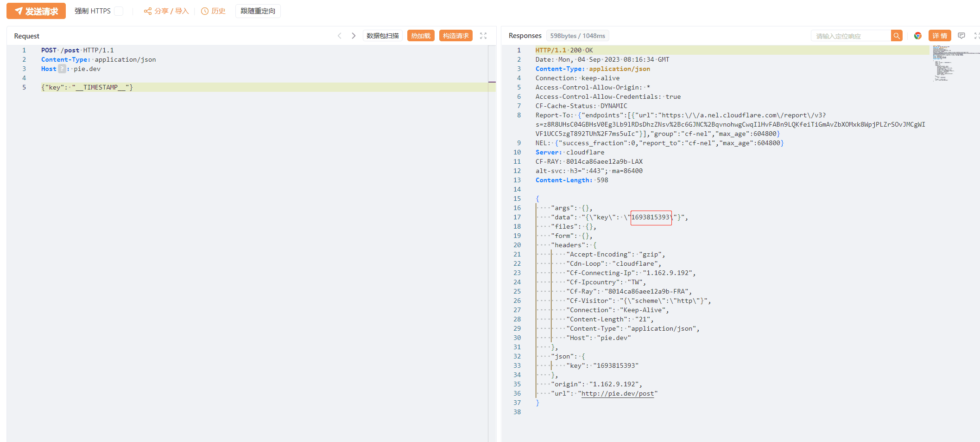Viewport: 980px width, 442px height.
Task: Go to next request with right chevron
Action: point(354,36)
